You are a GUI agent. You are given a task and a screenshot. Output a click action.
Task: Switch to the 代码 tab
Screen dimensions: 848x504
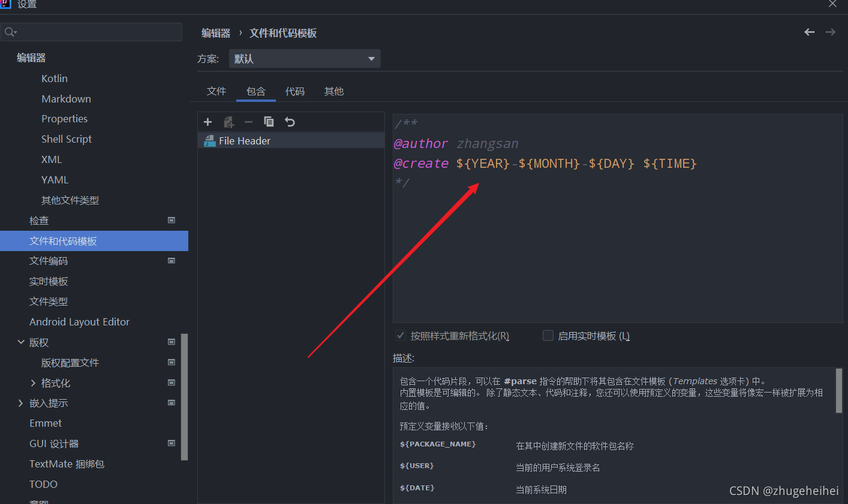tap(294, 91)
